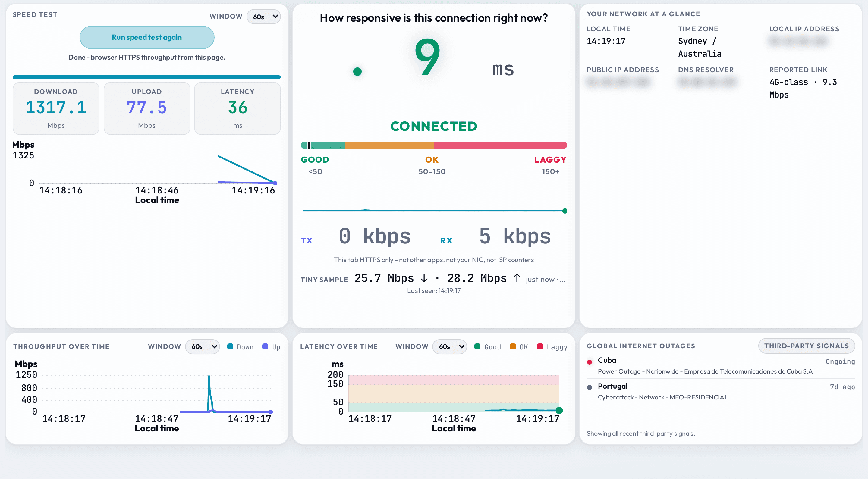Click the speed test progress bar
Viewport: 868px width, 479px height.
click(x=146, y=77)
